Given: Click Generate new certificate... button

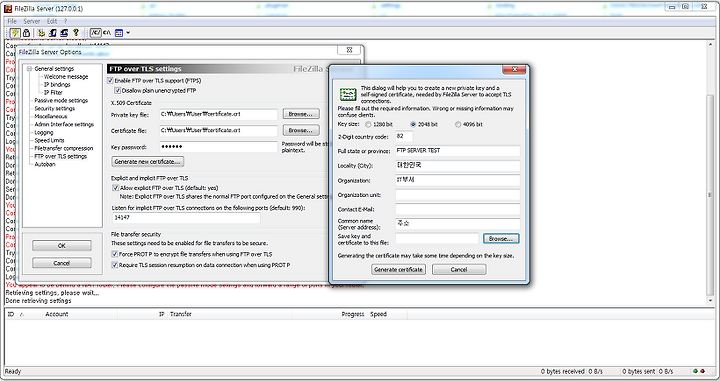Looking at the screenshot, I should (x=147, y=162).
